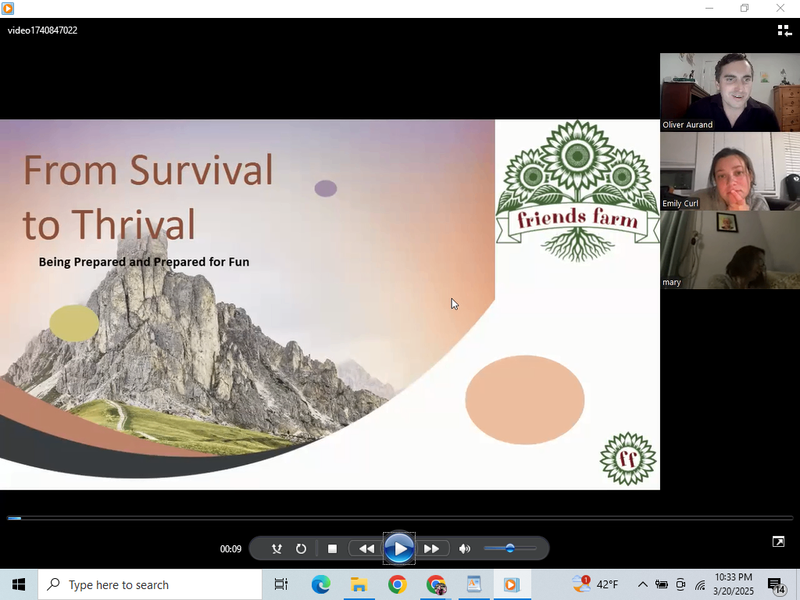Image resolution: width=800 pixels, height=600 pixels.
Task: Launch Microsoft Edge from taskbar
Action: click(x=320, y=584)
